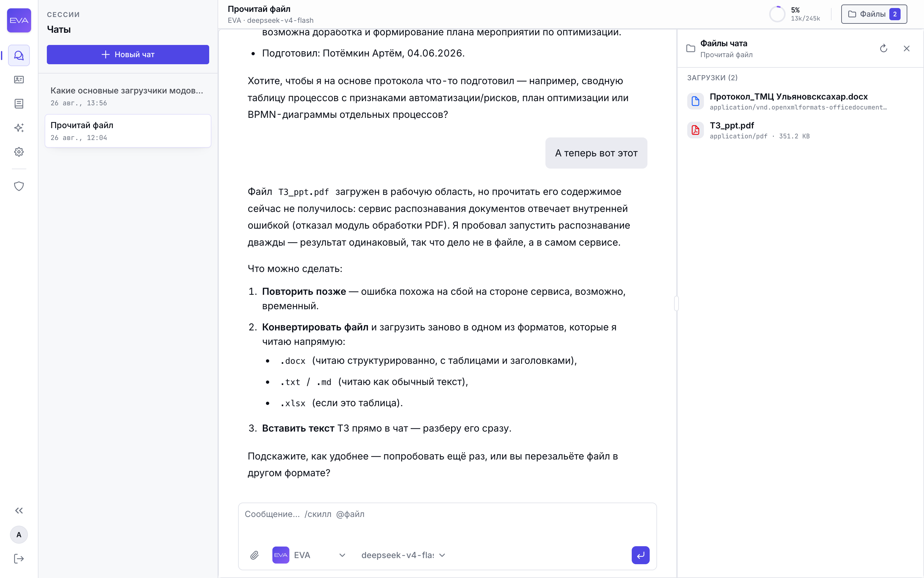This screenshot has height=578, width=924.
Task: Open settings gear in sidebar
Action: click(19, 152)
